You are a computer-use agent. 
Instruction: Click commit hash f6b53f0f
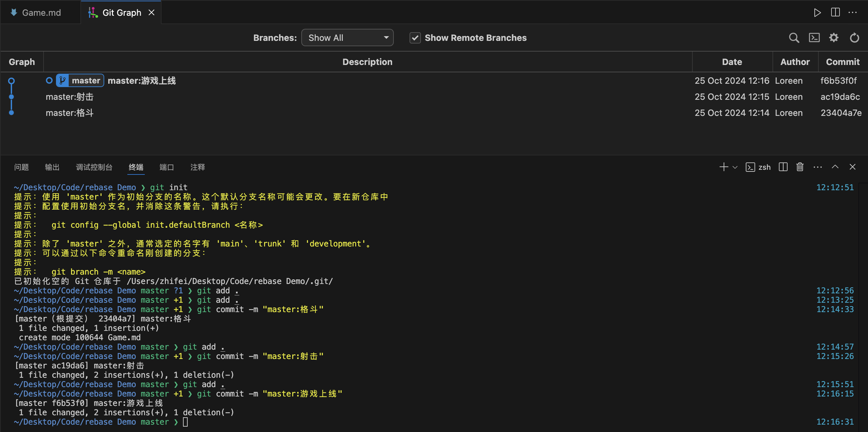coord(839,80)
